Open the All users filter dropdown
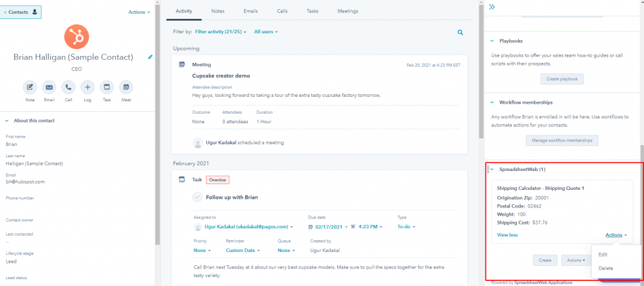644x286 pixels. 265,31
